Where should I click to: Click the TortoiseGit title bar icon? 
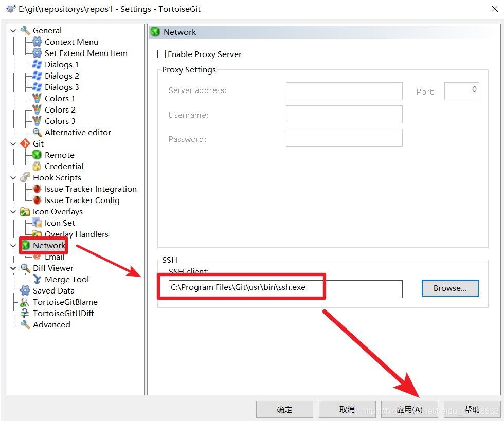pyautogui.click(x=11, y=9)
